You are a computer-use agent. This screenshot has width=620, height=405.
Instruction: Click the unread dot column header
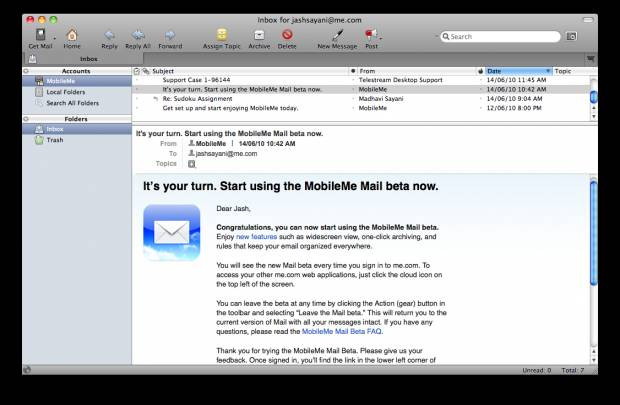[353, 71]
